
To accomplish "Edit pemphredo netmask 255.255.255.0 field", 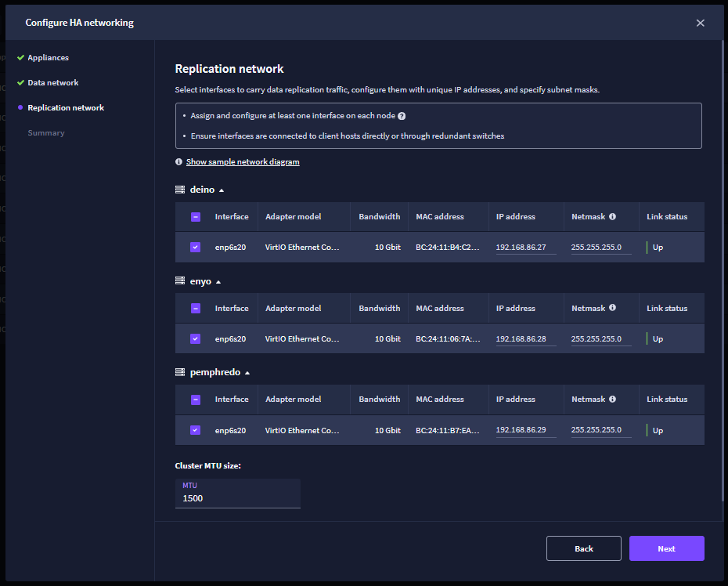I will click(x=600, y=430).
